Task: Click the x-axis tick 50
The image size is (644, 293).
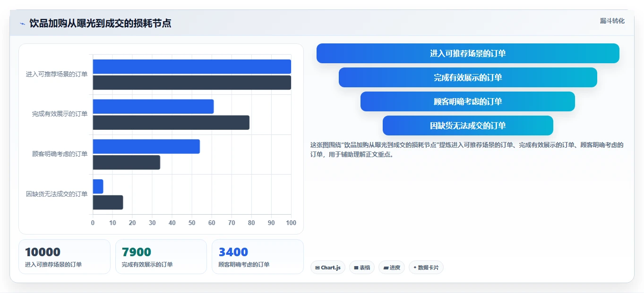Action: 192,223
